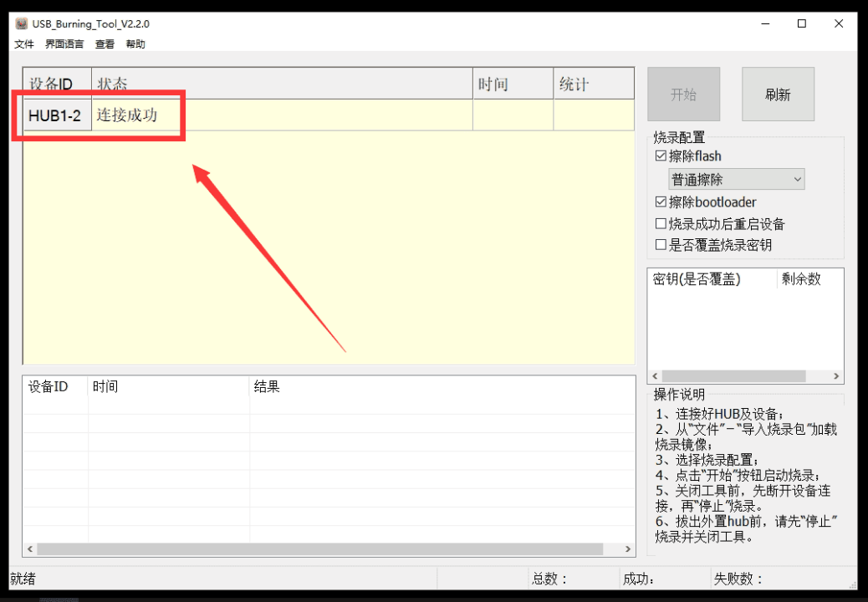Enable 烧录成功后重启设备 option
The image size is (868, 602).
click(661, 224)
